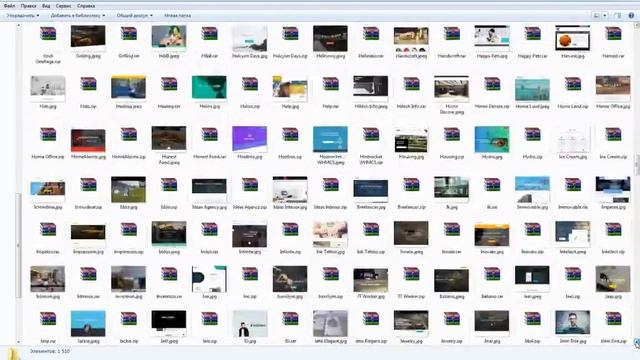Open the Сервис menu
This screenshot has height=360, width=640.
click(63, 6)
